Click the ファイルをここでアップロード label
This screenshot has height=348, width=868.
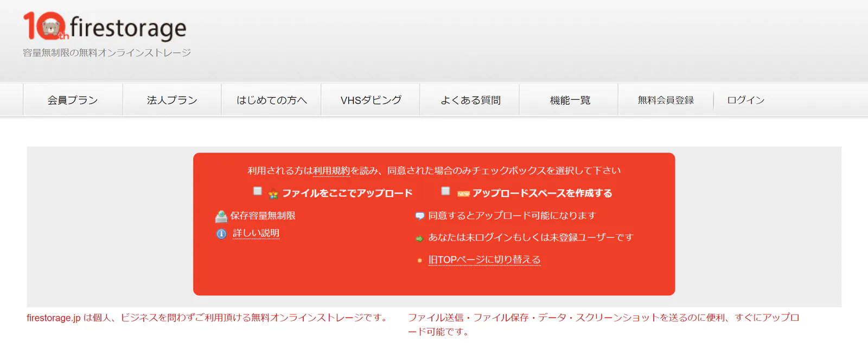coord(347,193)
